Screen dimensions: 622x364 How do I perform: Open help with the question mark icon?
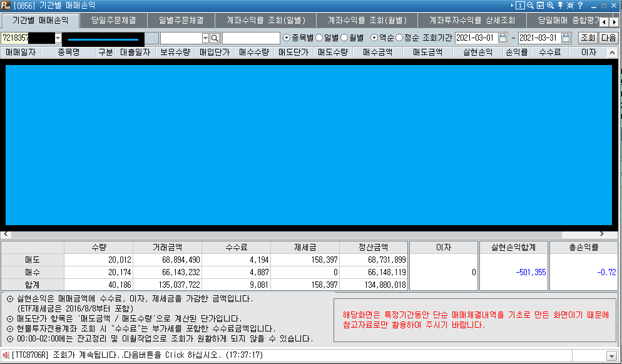click(580, 6)
